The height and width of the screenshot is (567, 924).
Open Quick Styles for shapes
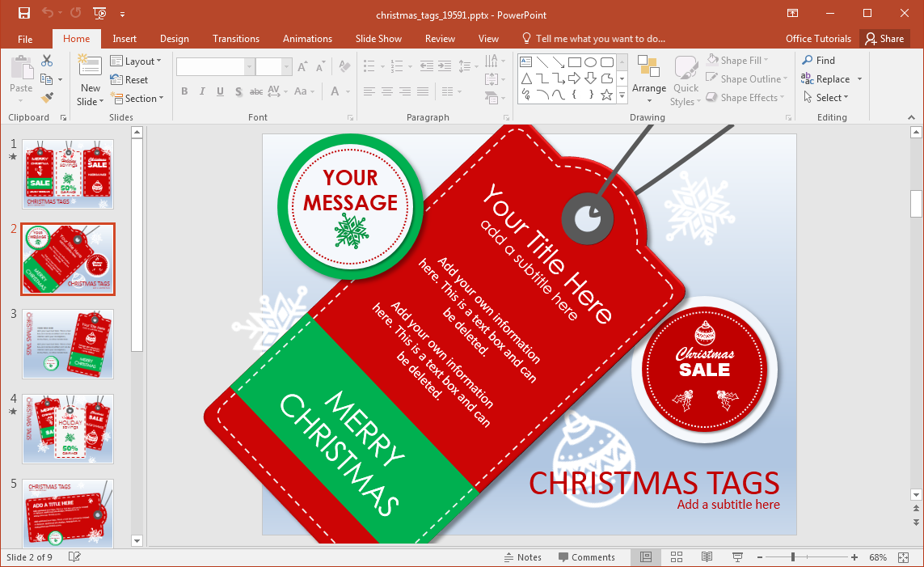[x=685, y=78]
